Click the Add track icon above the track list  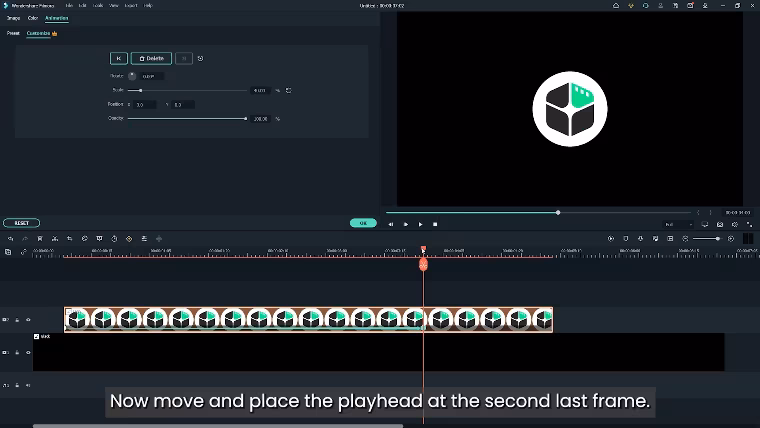(8, 252)
